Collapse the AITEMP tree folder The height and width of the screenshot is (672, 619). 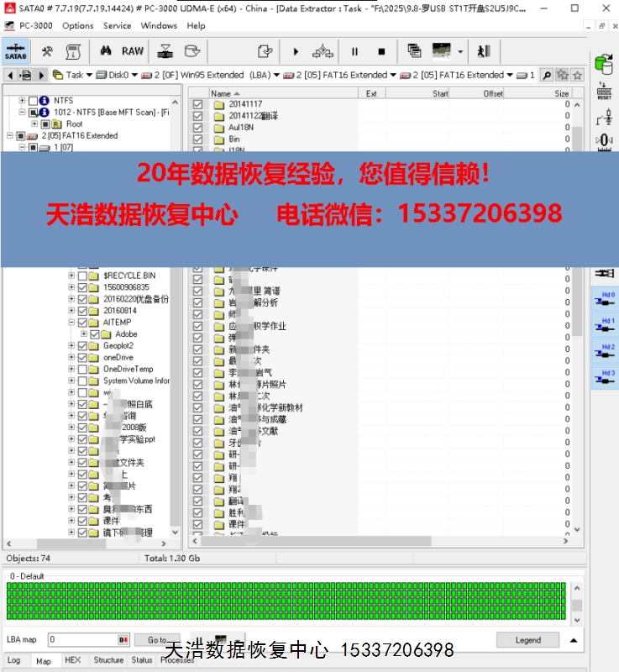[72, 323]
